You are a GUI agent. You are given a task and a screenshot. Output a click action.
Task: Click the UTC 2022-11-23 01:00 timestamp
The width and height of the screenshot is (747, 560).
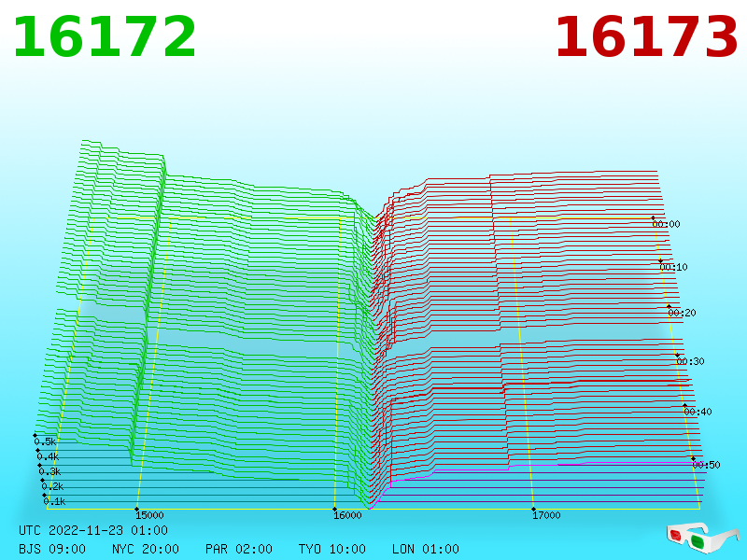pyautogui.click(x=93, y=530)
